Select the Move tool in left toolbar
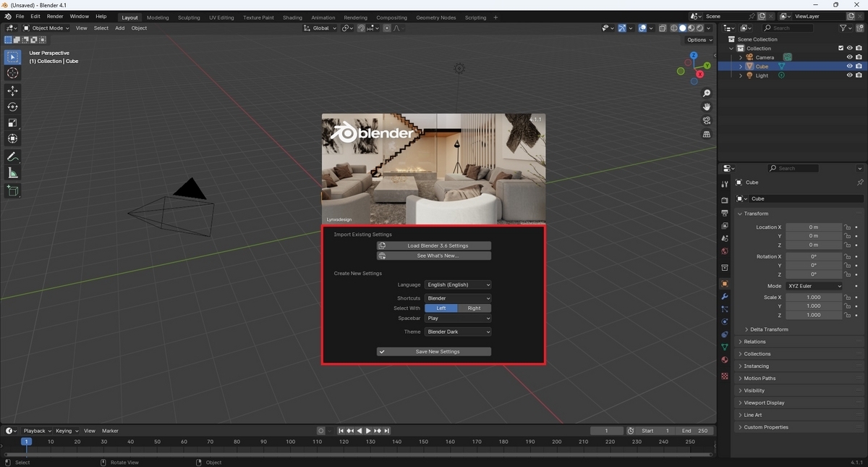 [12, 91]
